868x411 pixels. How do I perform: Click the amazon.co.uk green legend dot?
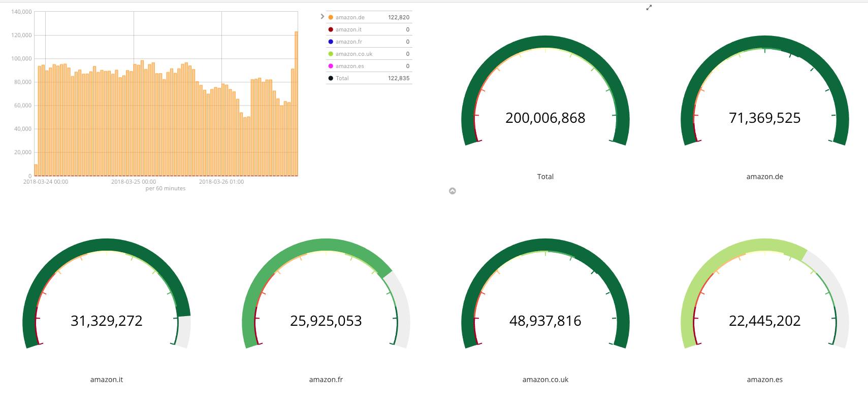[x=331, y=54]
